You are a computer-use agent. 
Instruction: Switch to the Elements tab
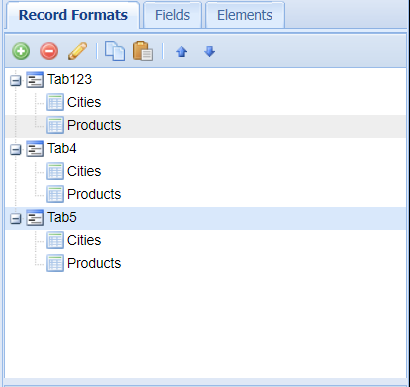245,15
